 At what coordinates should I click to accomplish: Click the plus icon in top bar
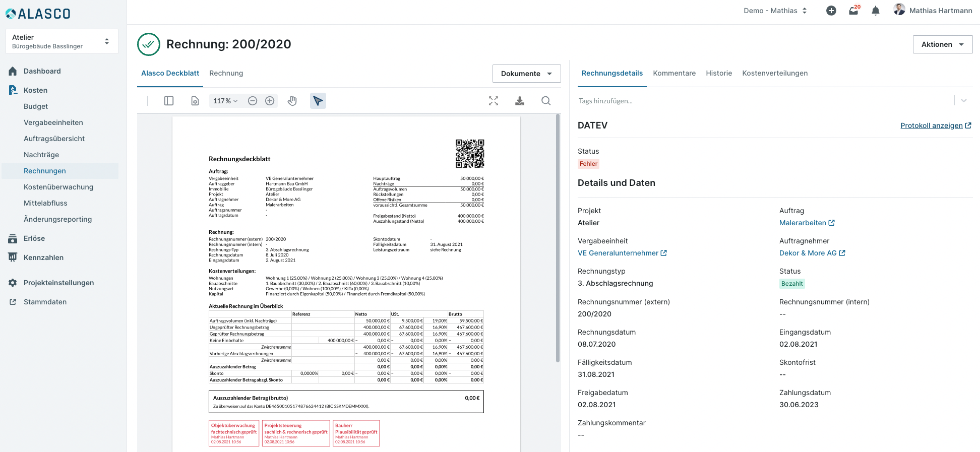(831, 11)
